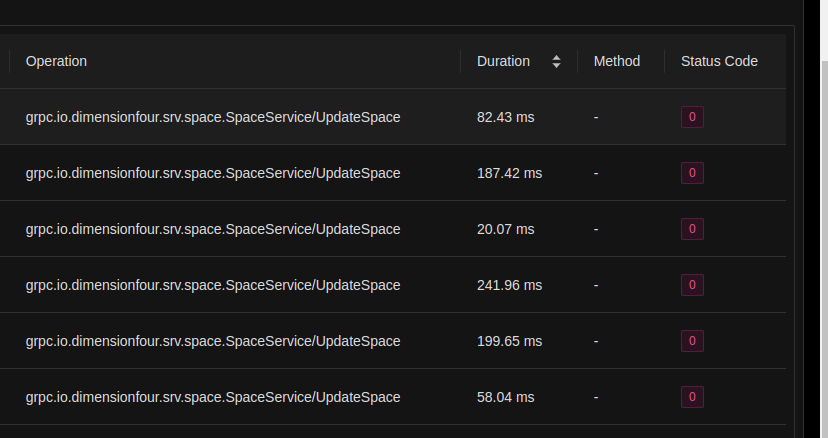
Task: Select the 241.96 ms duration cell
Action: (x=510, y=285)
